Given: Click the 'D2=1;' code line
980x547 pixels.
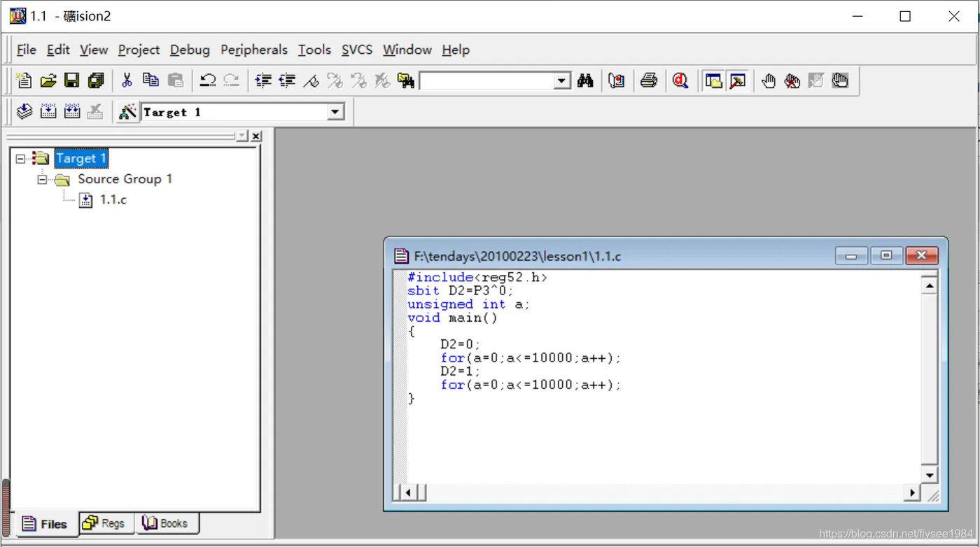Looking at the screenshot, I should click(x=461, y=371).
